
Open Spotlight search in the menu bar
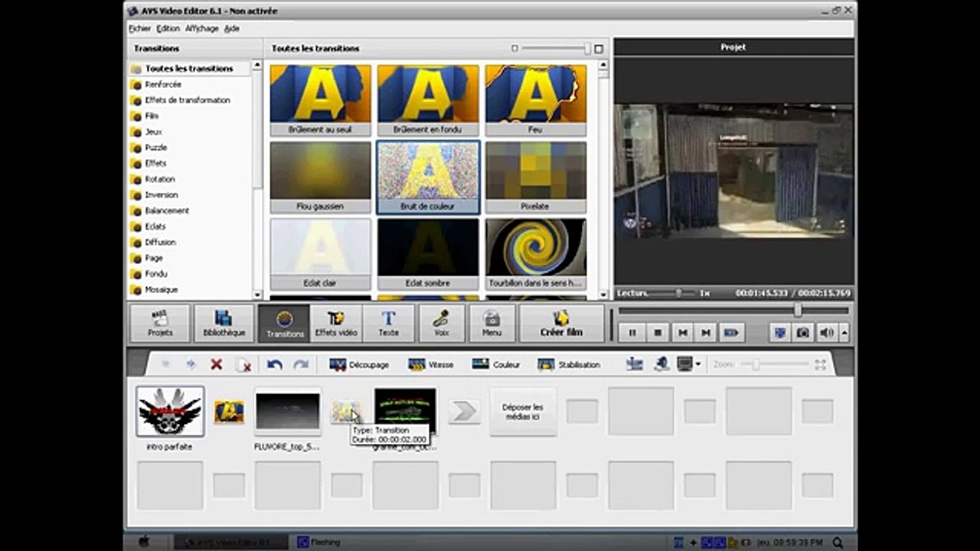coord(839,542)
